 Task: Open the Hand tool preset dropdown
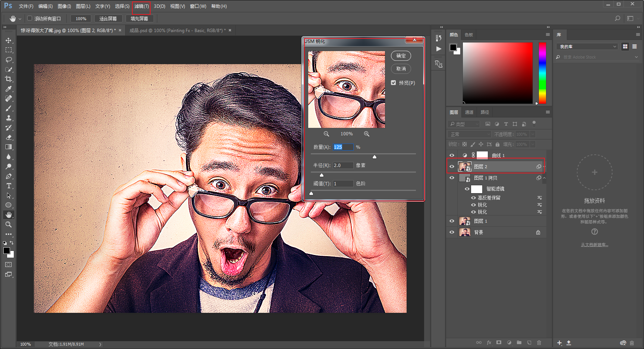tap(20, 19)
